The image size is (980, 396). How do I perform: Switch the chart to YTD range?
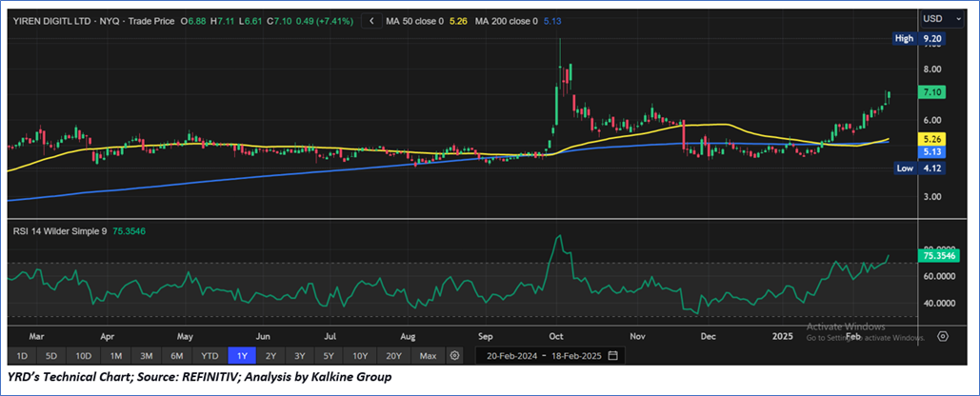209,355
